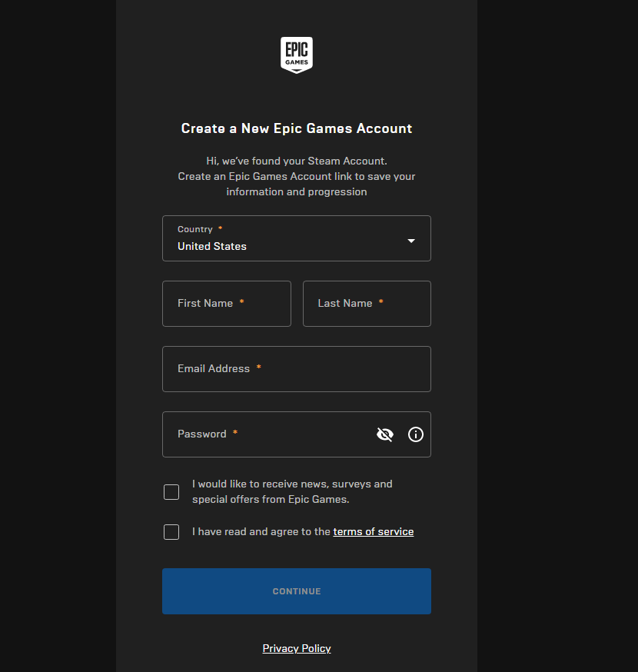Viewport: 638px width, 672px height.
Task: Click the news, surveys and offers label text
Action: 292,491
